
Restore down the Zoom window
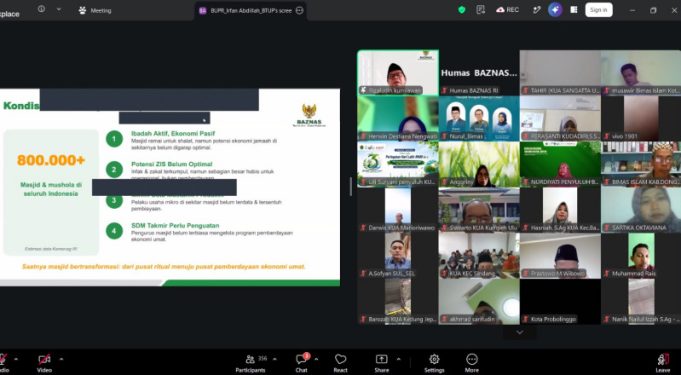[x=653, y=10]
